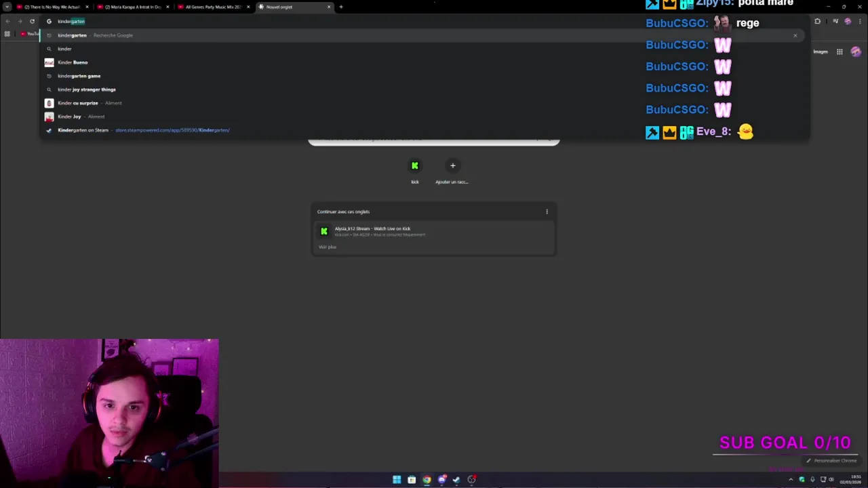Click the browser back arrow
Viewport: 868px width, 488px height.
coord(7,21)
